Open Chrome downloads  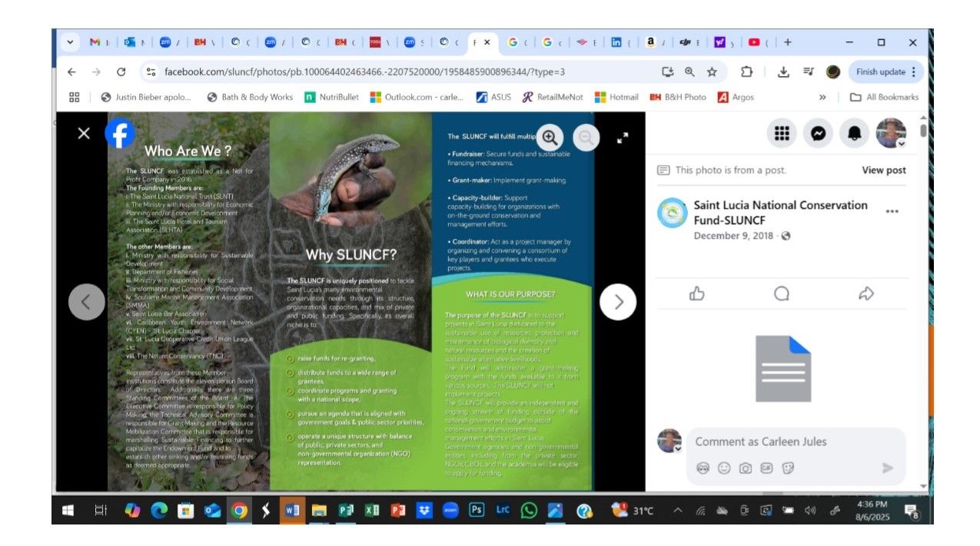tap(783, 72)
